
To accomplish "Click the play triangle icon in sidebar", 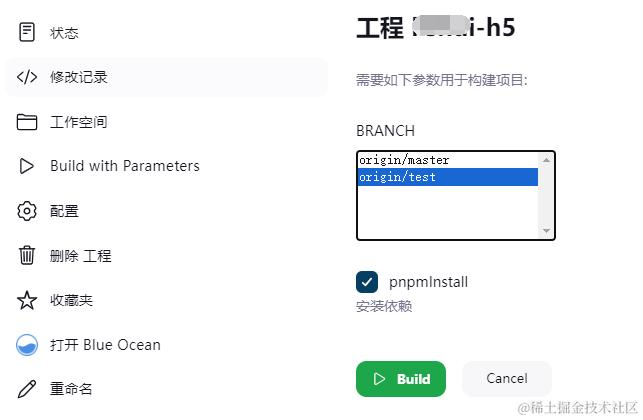I will pos(27,166).
